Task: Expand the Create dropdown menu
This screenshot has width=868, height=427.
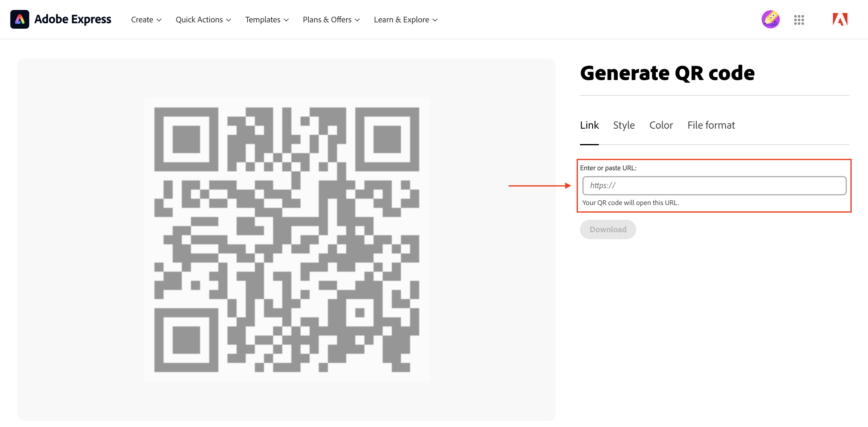Action: click(146, 20)
